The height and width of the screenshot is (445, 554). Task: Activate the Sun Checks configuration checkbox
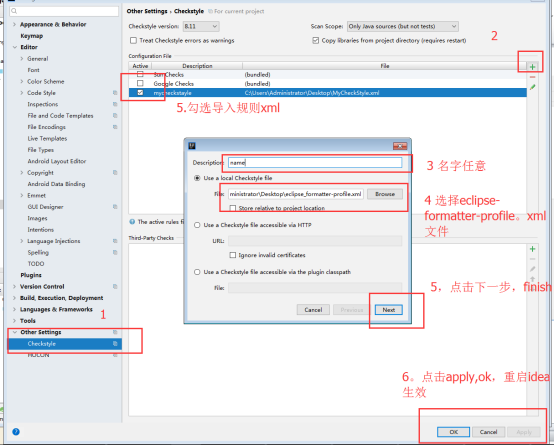click(x=140, y=74)
